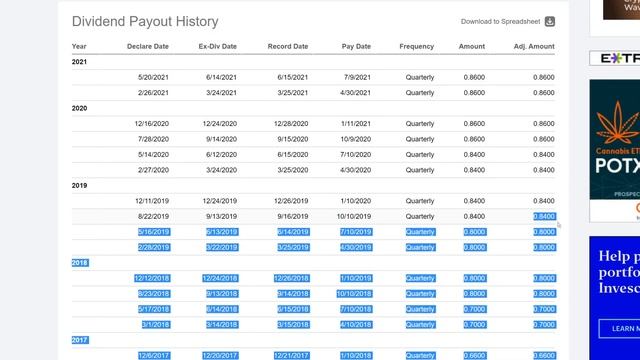The height and width of the screenshot is (360, 640).
Task: Click the 2019 year row label
Action: point(79,185)
